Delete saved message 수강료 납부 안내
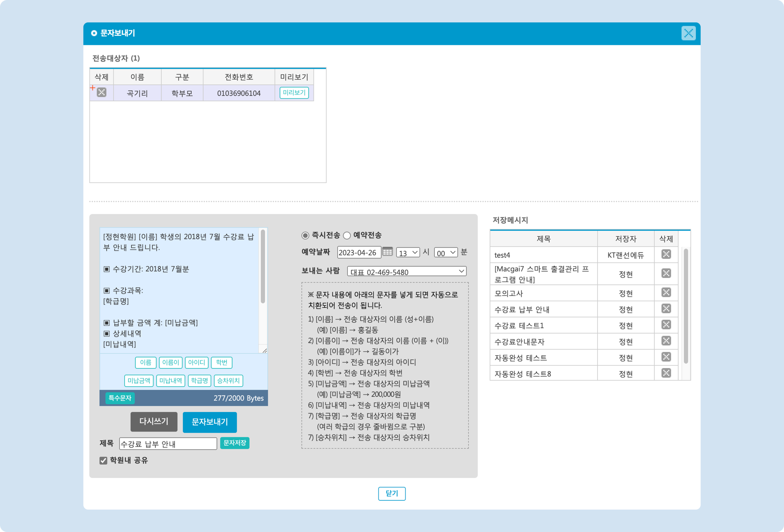784x532 pixels. tap(666, 309)
